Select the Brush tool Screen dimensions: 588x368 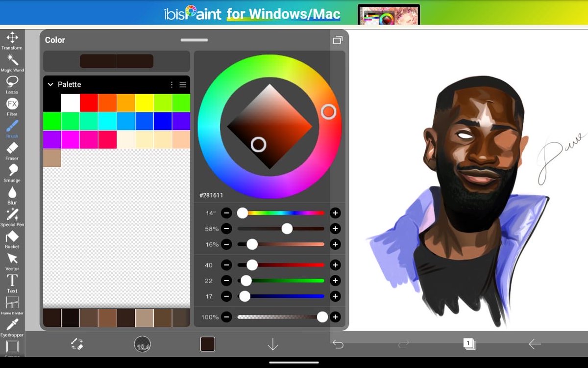pos(12,129)
